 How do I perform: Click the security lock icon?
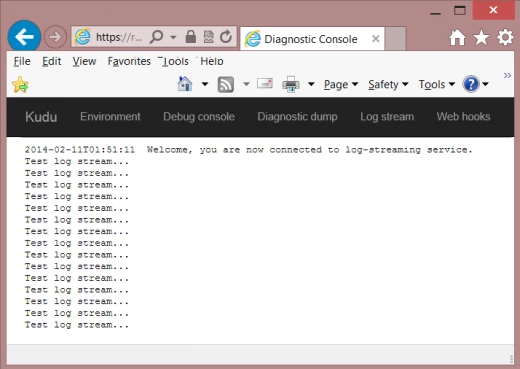click(x=191, y=37)
